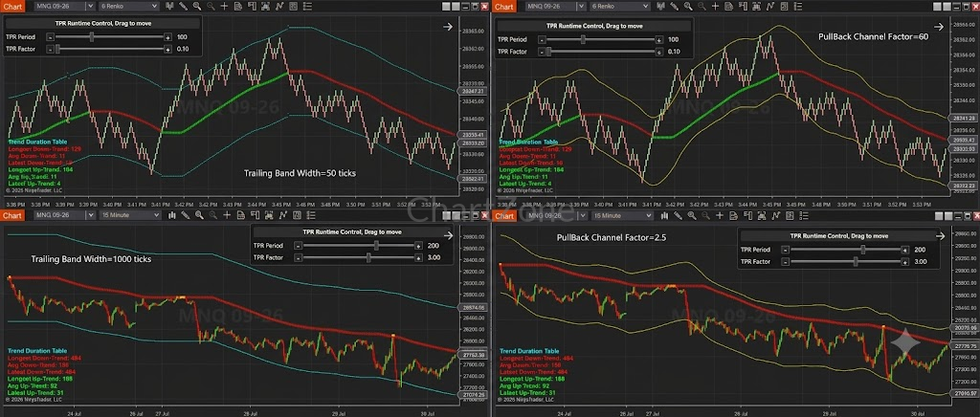Open Indicators icon in Trailing Band 1000 ticks chart

point(283,215)
